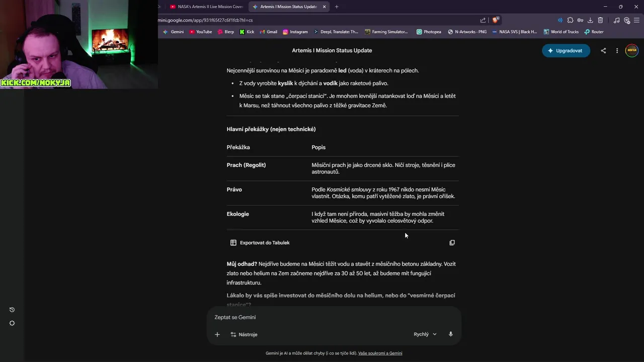The width and height of the screenshot is (644, 362).
Task: Open the browser downloads icon
Action: click(x=590, y=20)
